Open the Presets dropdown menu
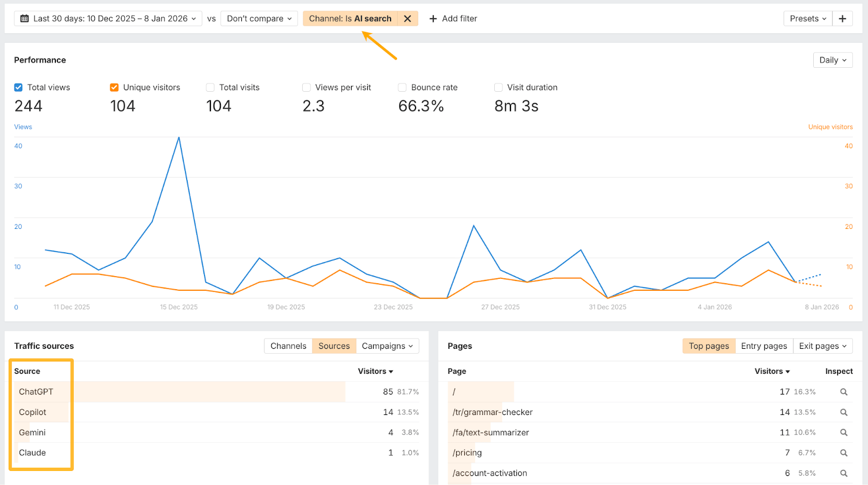The width and height of the screenshot is (868, 485). click(807, 18)
